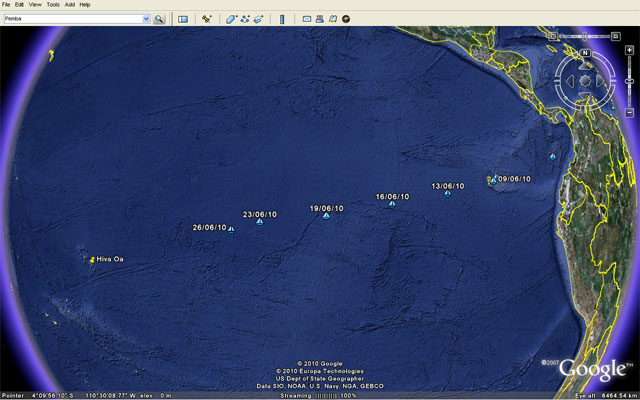Click the 13/06/10 date label
The height and width of the screenshot is (400, 640).
coord(448,186)
